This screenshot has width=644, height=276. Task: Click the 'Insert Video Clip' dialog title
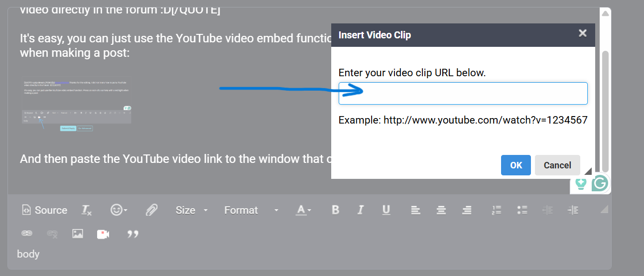(375, 35)
